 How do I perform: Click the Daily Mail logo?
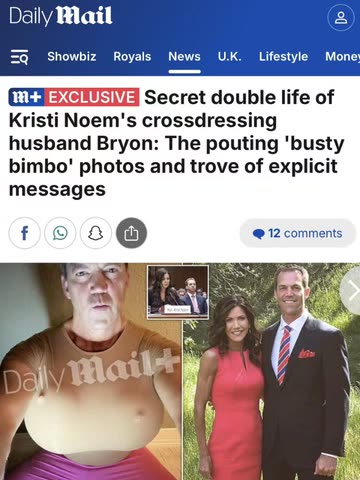61,16
